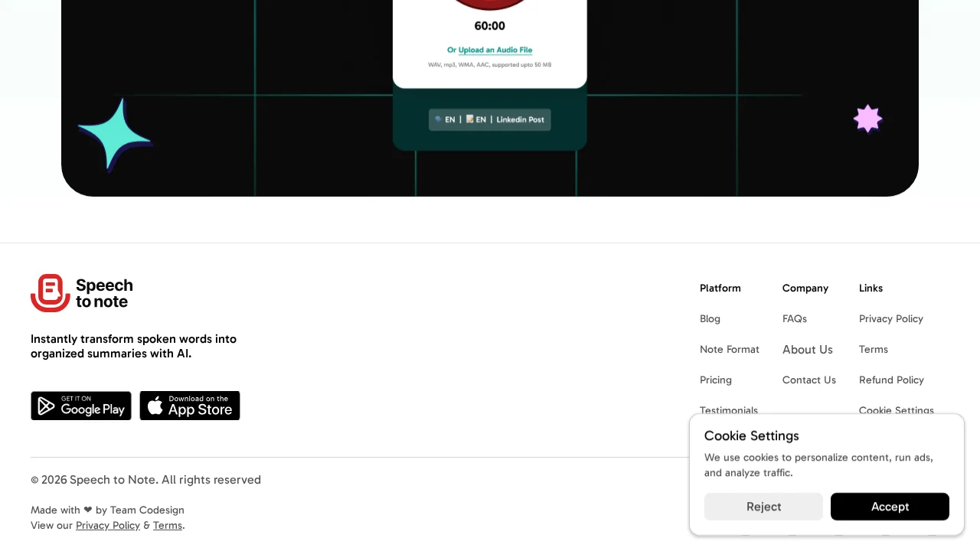View the Refund Policy page
This screenshot has height=551, width=980.
click(x=891, y=380)
